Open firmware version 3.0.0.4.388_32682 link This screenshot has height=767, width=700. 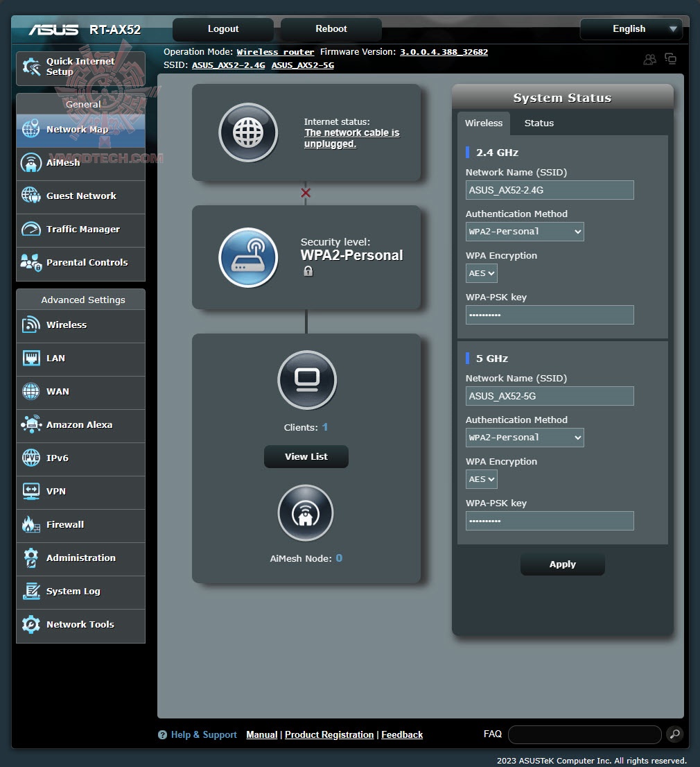click(444, 52)
